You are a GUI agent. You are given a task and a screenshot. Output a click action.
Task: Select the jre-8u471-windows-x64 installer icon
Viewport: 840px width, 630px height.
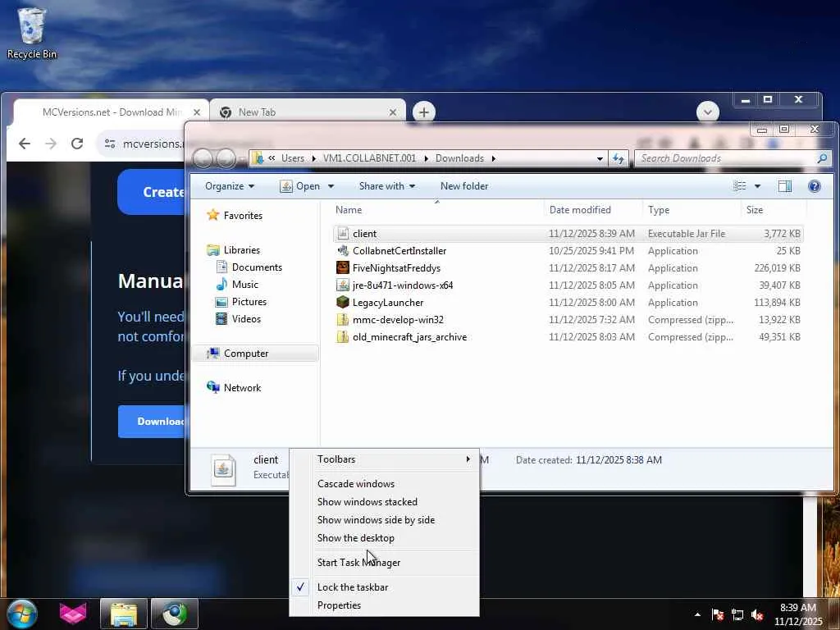343,285
